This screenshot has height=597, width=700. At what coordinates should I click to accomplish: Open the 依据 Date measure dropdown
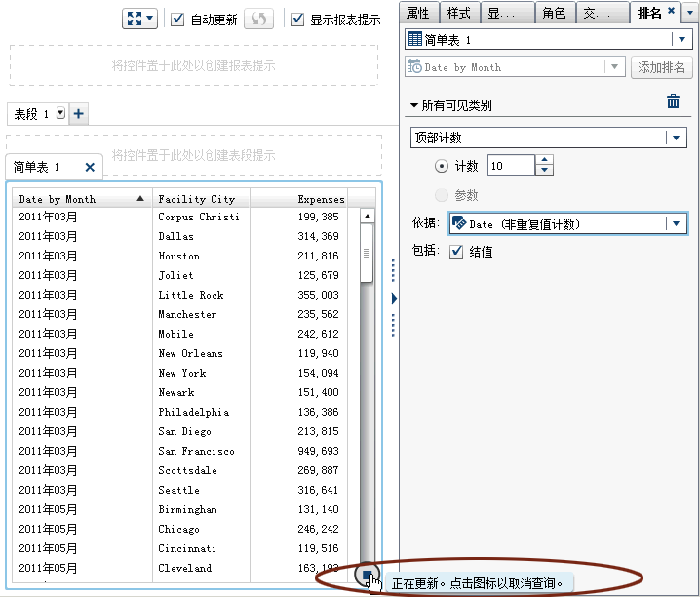(x=676, y=223)
